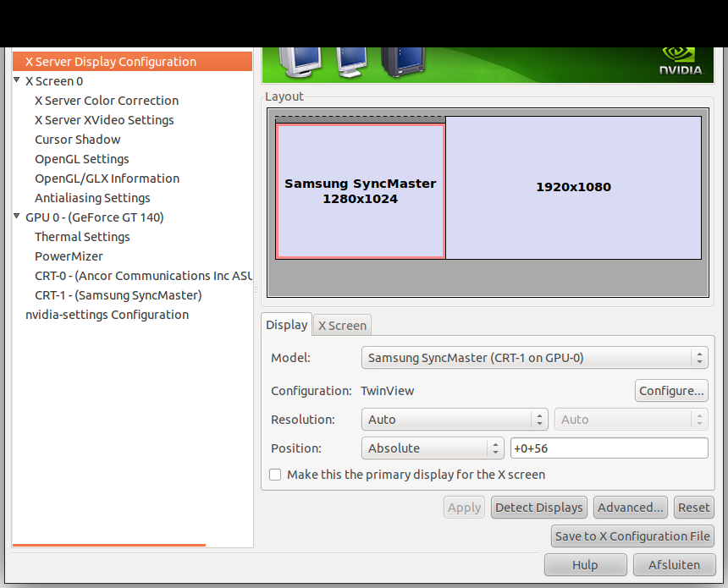This screenshot has height=588, width=728.
Task: Click the Configure... button
Action: tap(671, 391)
